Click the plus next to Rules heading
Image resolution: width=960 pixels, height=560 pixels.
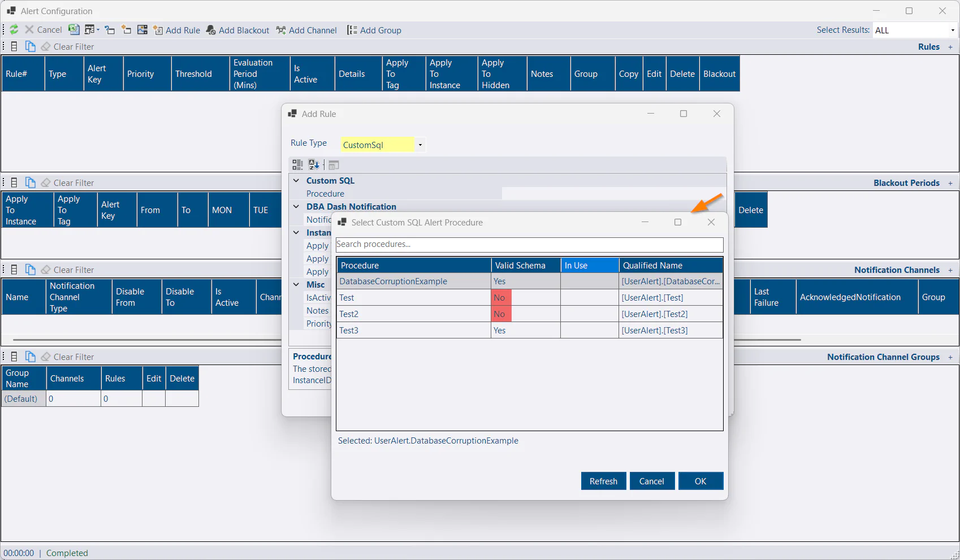(x=950, y=47)
